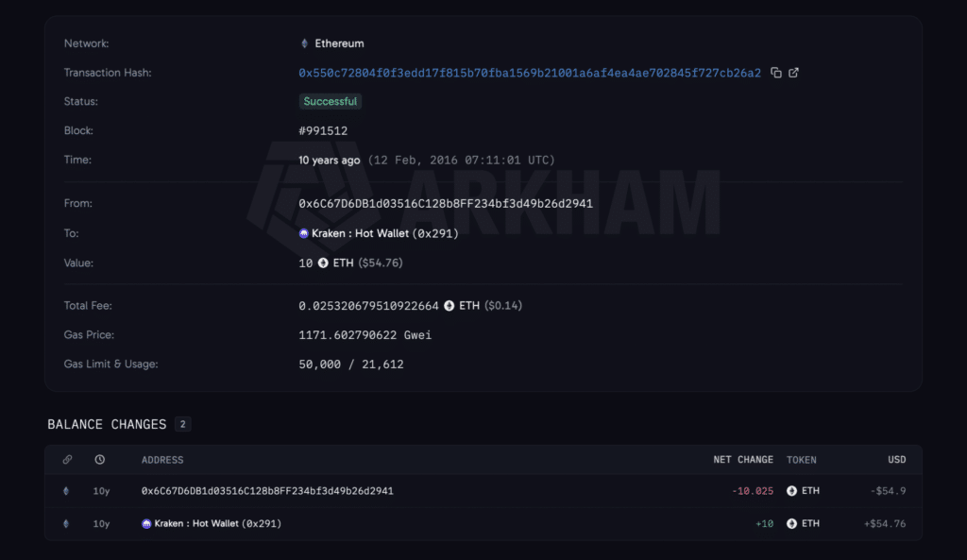Viewport: 967px width, 560px height.
Task: Click the link chain icon column header
Action: click(67, 460)
